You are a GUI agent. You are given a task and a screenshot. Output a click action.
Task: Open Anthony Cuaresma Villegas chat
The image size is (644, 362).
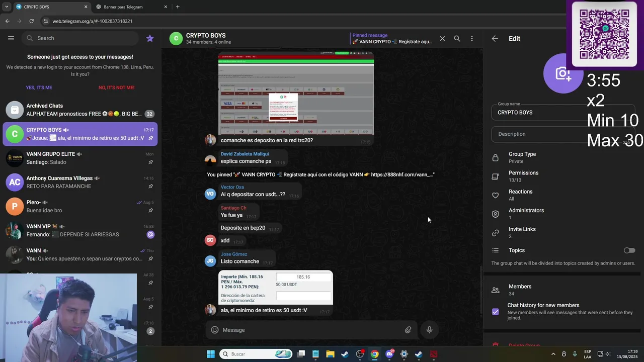[x=80, y=183]
